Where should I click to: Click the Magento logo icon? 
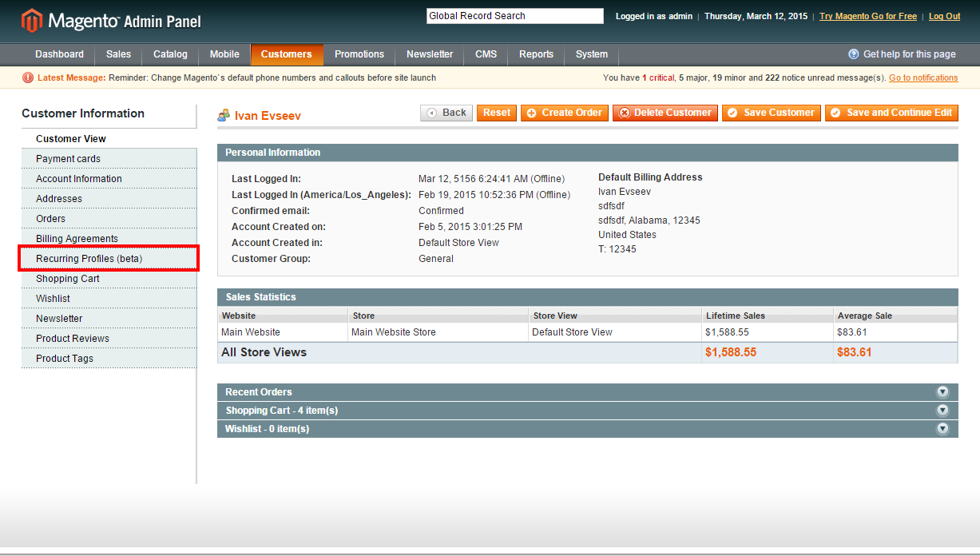pyautogui.click(x=32, y=21)
